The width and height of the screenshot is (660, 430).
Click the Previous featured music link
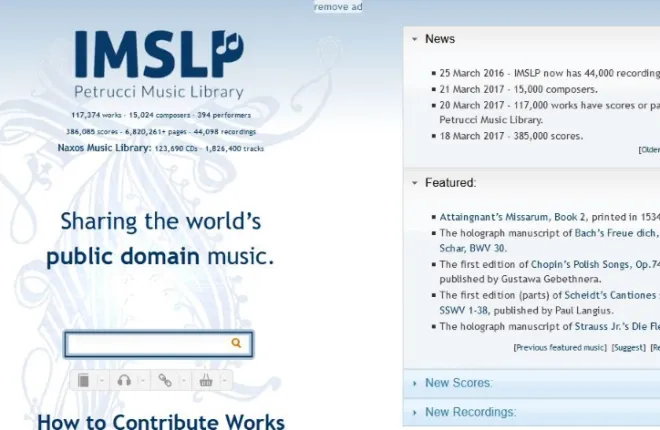pyautogui.click(x=558, y=347)
